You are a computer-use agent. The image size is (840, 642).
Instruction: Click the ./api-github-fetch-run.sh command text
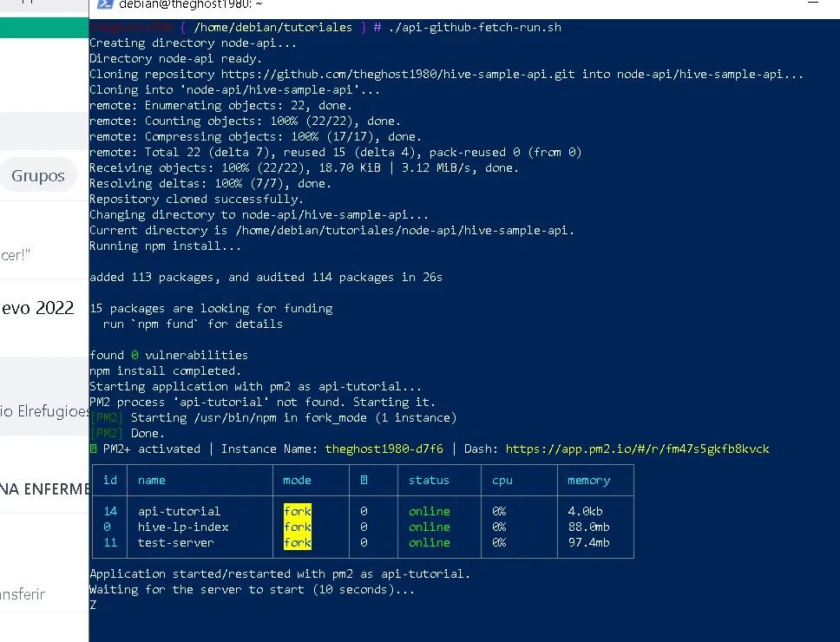[475, 27]
